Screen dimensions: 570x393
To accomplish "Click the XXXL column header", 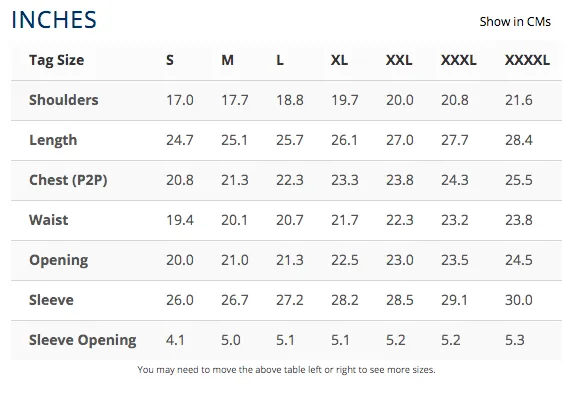I will (459, 60).
